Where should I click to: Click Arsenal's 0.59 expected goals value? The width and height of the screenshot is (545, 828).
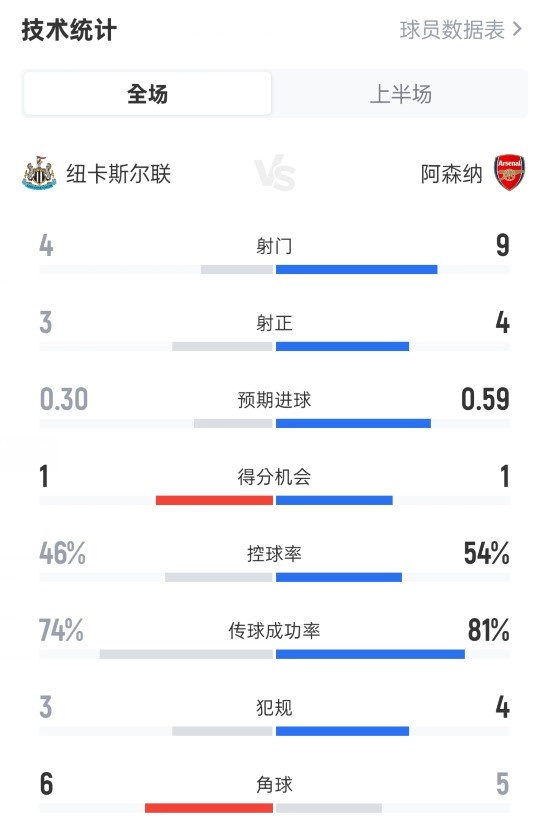[x=485, y=399]
